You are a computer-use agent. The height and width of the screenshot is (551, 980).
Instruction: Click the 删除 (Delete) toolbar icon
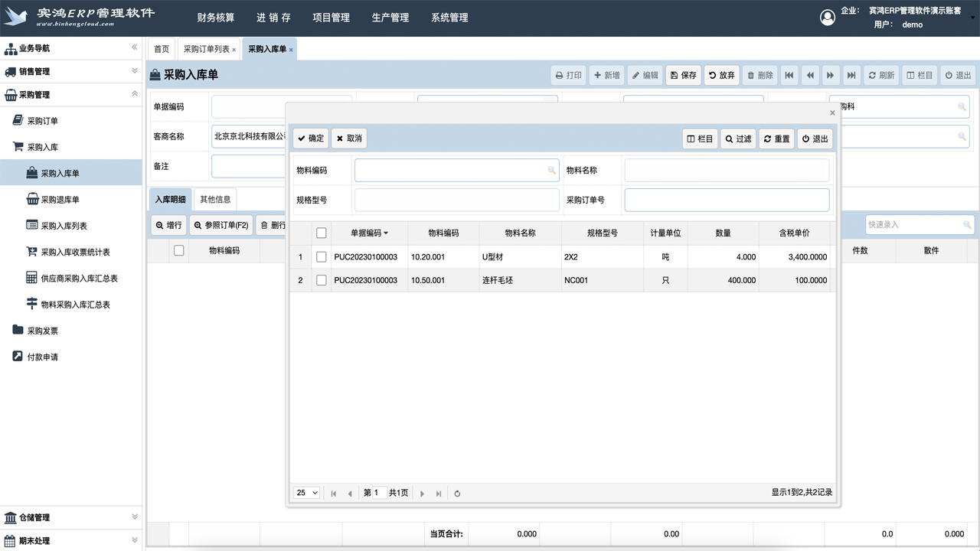759,74
